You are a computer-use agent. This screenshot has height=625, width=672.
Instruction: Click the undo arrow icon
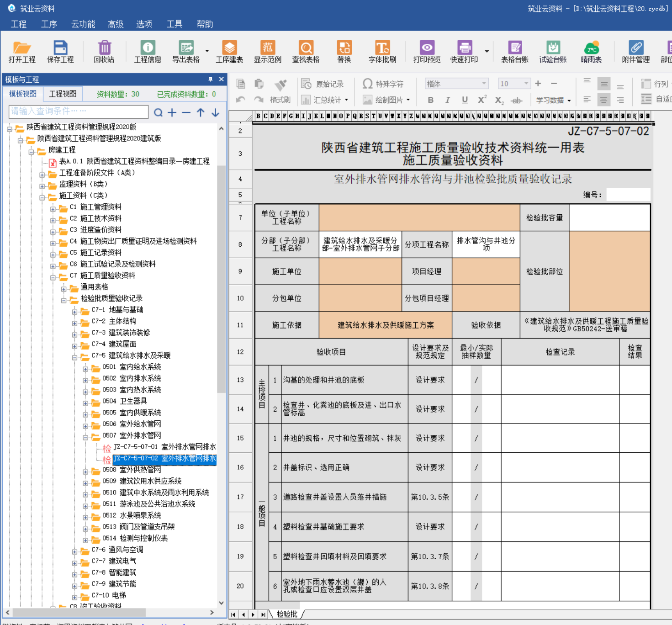(x=241, y=100)
